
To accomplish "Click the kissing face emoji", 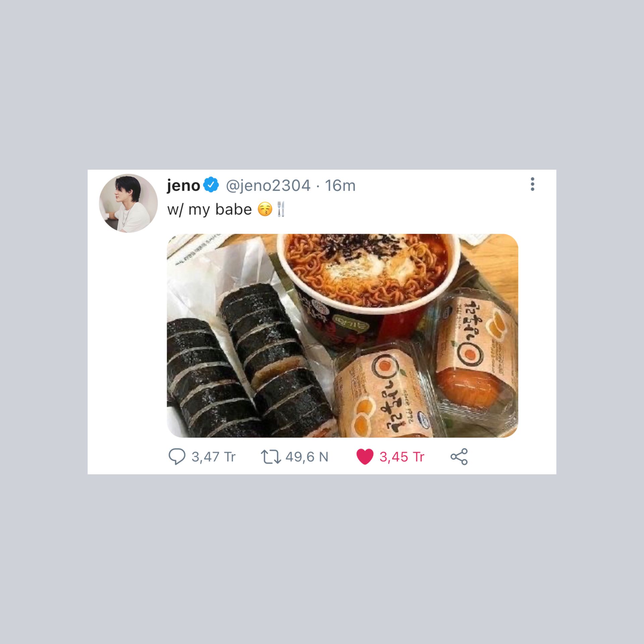I will point(265,209).
